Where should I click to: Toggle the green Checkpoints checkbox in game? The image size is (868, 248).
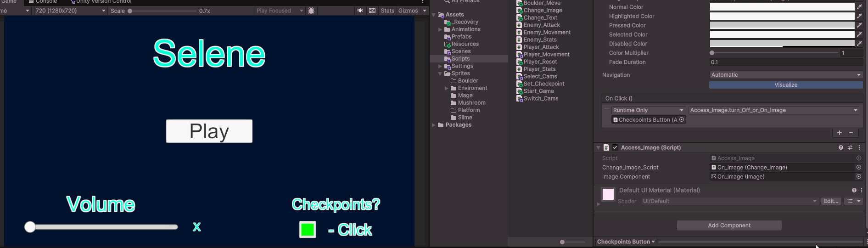tap(308, 229)
